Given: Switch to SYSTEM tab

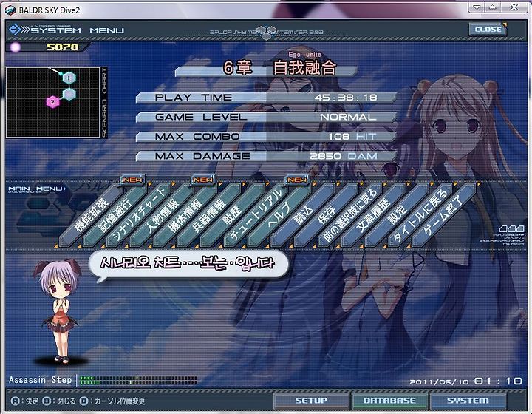Looking at the screenshot, I should click(x=468, y=401).
